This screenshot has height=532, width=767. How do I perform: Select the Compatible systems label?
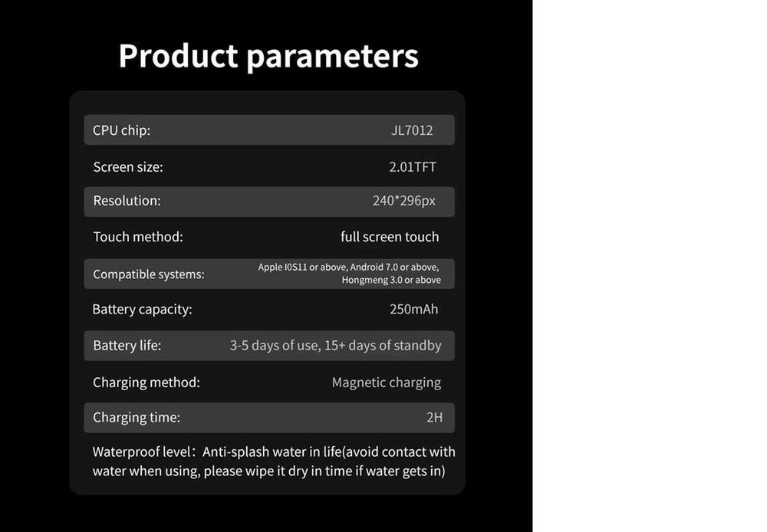pos(149,274)
